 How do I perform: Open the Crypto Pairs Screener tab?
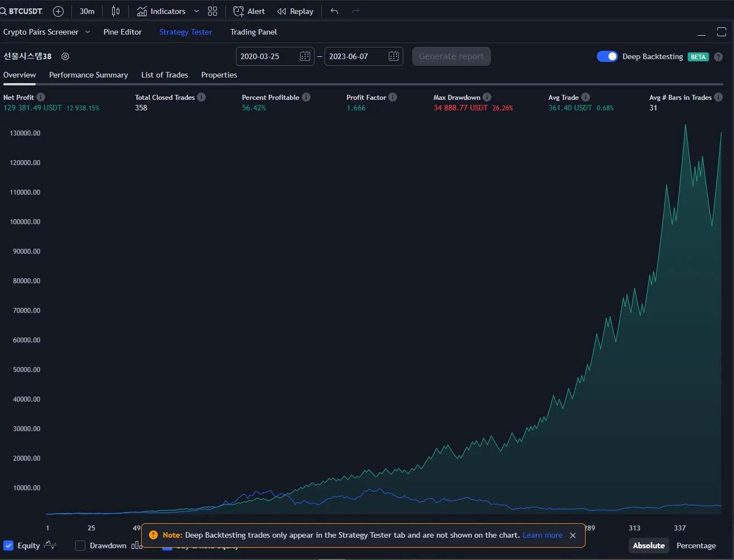[x=41, y=32]
